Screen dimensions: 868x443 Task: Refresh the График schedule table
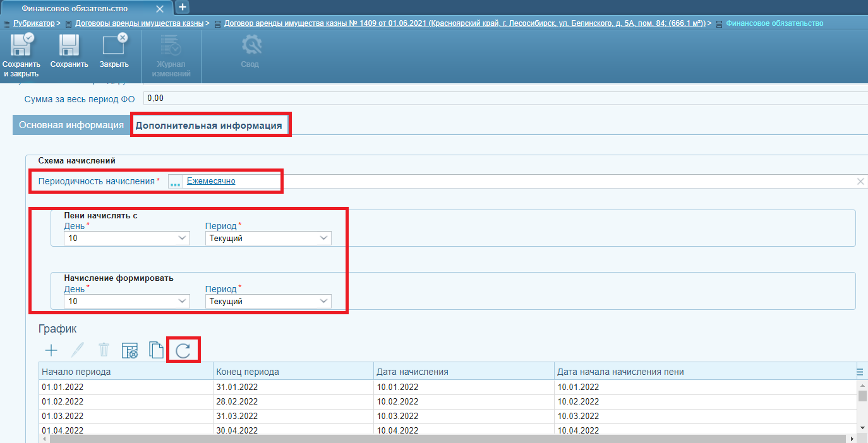click(183, 350)
